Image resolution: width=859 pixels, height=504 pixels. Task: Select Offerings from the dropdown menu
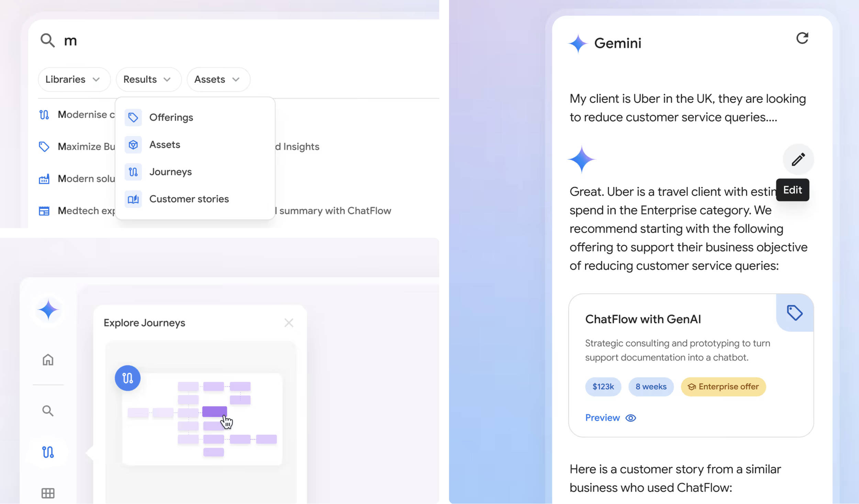tap(195, 117)
